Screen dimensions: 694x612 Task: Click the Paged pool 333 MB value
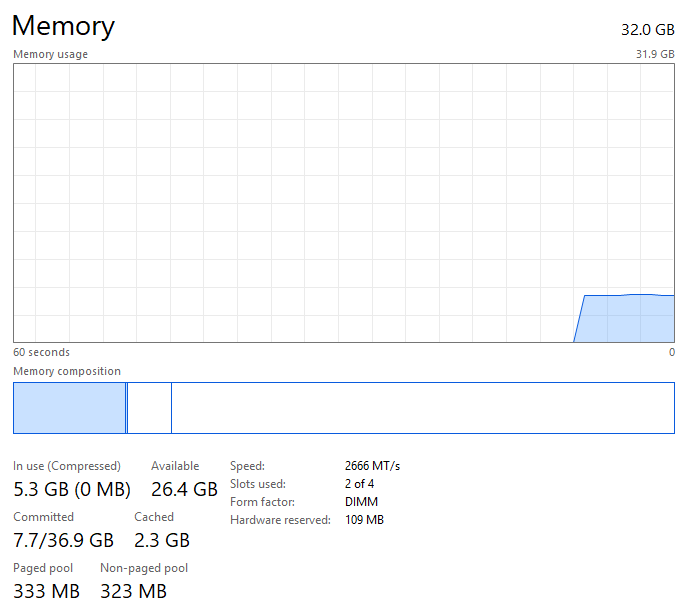[46, 591]
